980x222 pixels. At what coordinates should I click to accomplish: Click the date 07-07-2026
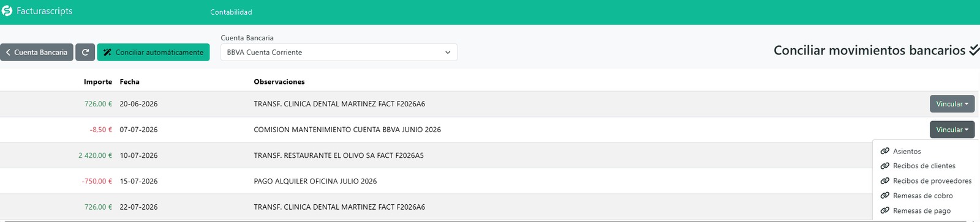point(139,130)
